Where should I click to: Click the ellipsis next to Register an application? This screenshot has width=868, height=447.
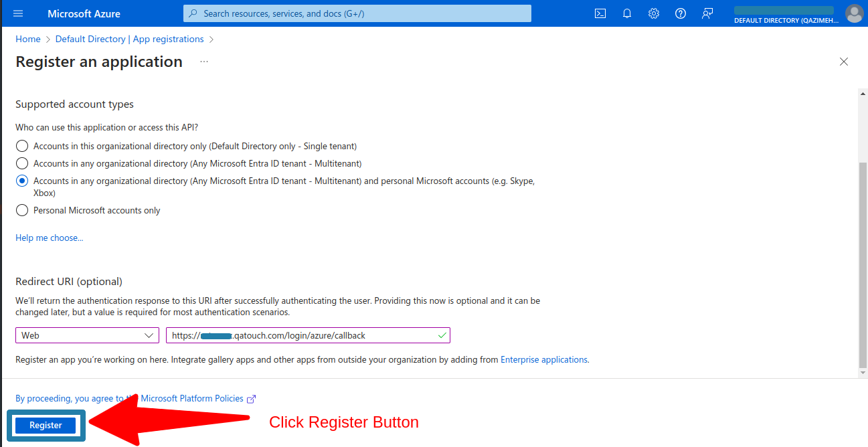point(204,62)
